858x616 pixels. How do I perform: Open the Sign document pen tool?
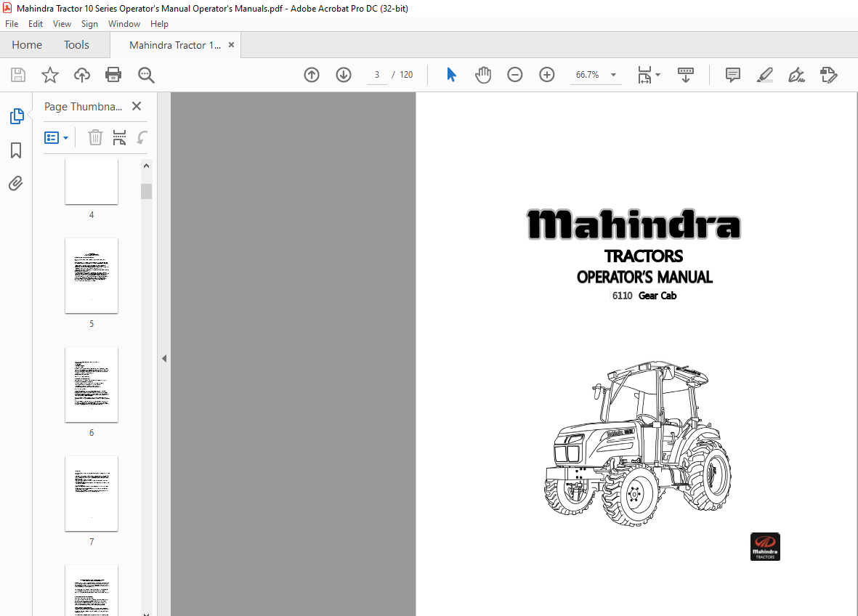pyautogui.click(x=796, y=75)
